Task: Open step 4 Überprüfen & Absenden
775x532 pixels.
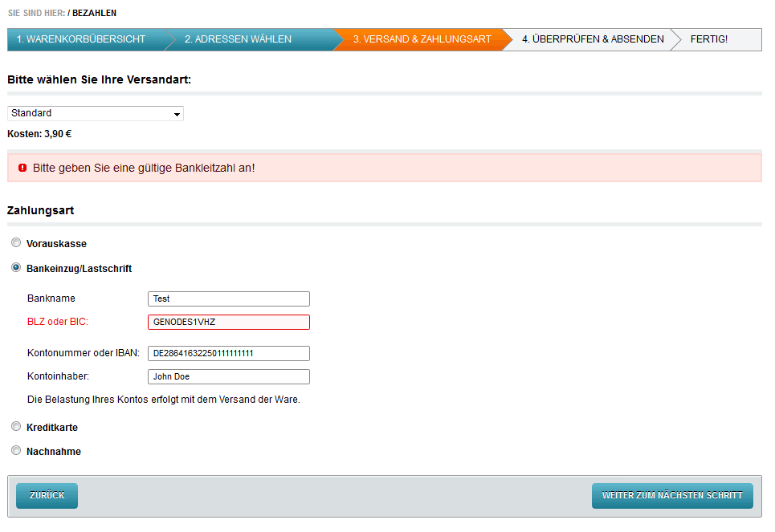Action: (593, 39)
